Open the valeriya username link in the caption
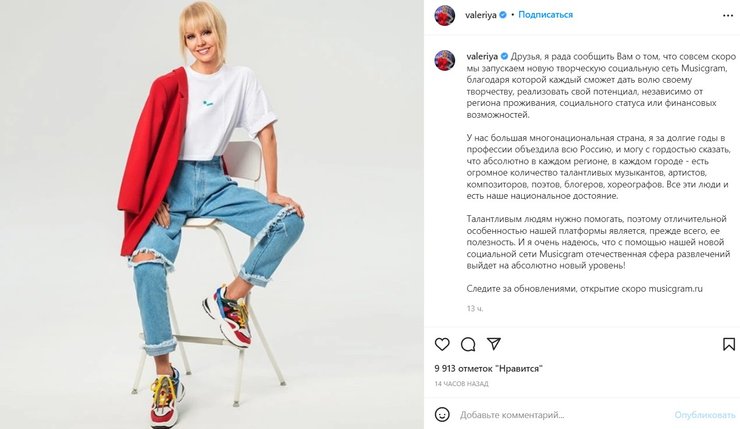The image size is (740, 429). (482, 57)
